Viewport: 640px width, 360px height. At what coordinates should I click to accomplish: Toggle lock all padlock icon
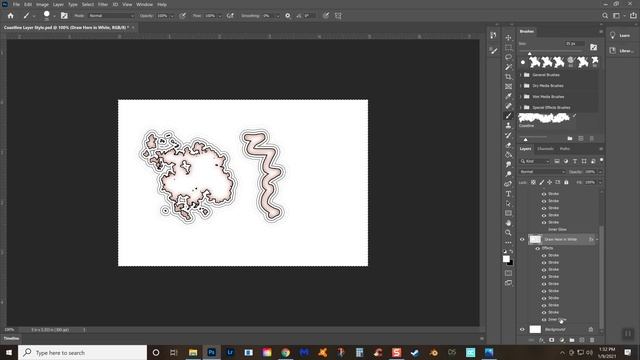566,182
